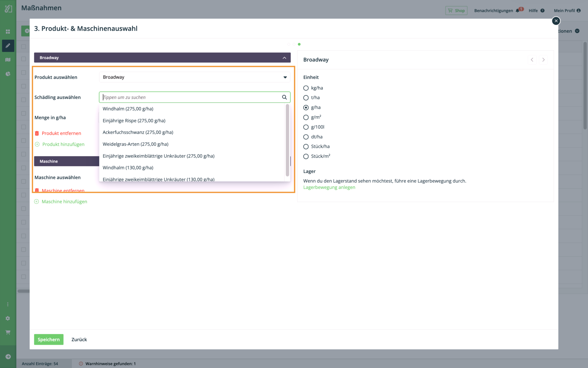Click the Mein Profil user icon
The image size is (588, 368).
[x=579, y=10]
